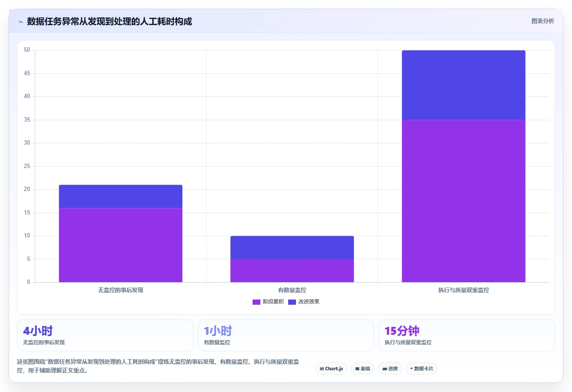
Task: Click the axis label 有数量监控
Action: (x=292, y=290)
